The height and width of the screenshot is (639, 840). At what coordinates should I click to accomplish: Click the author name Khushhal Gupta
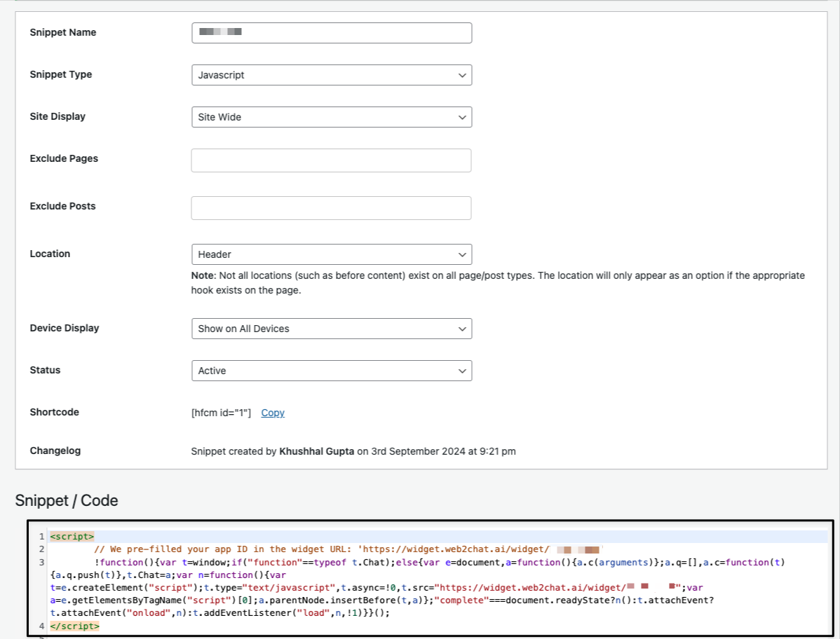[x=317, y=451]
